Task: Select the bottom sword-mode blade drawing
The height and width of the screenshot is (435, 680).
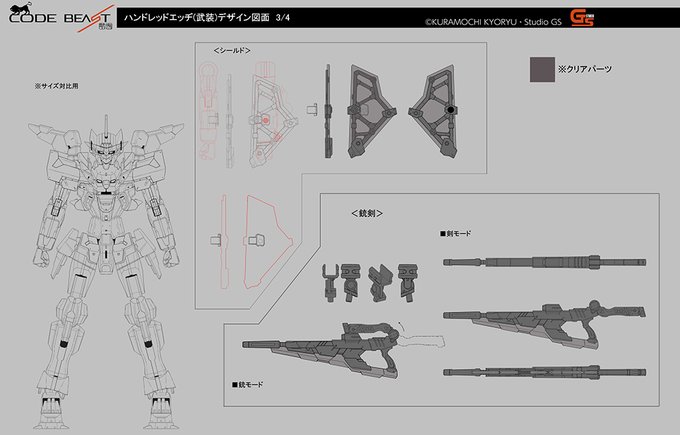Action: pyautogui.click(x=545, y=372)
